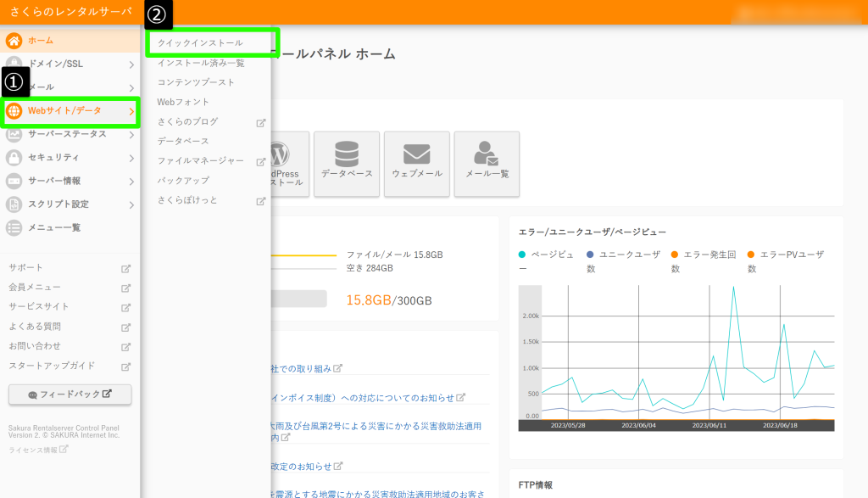The image size is (868, 498).
Task: Click the home icon in the sidebar
Action: pyautogui.click(x=14, y=41)
